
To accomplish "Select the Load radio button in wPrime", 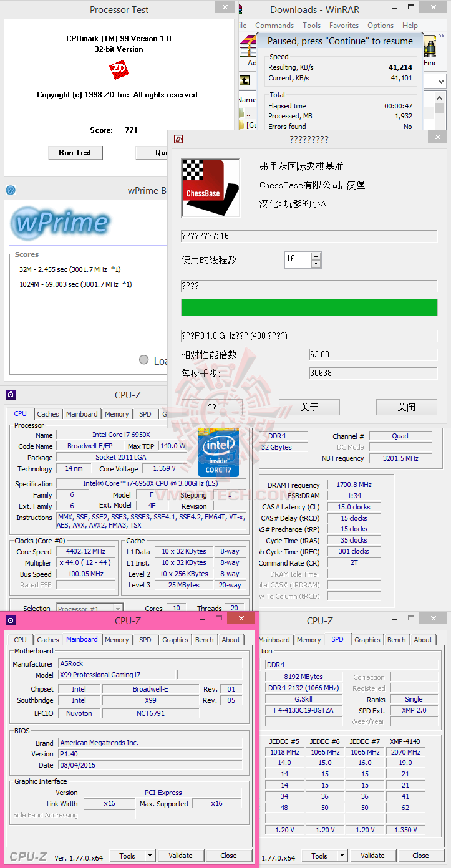I will [144, 360].
